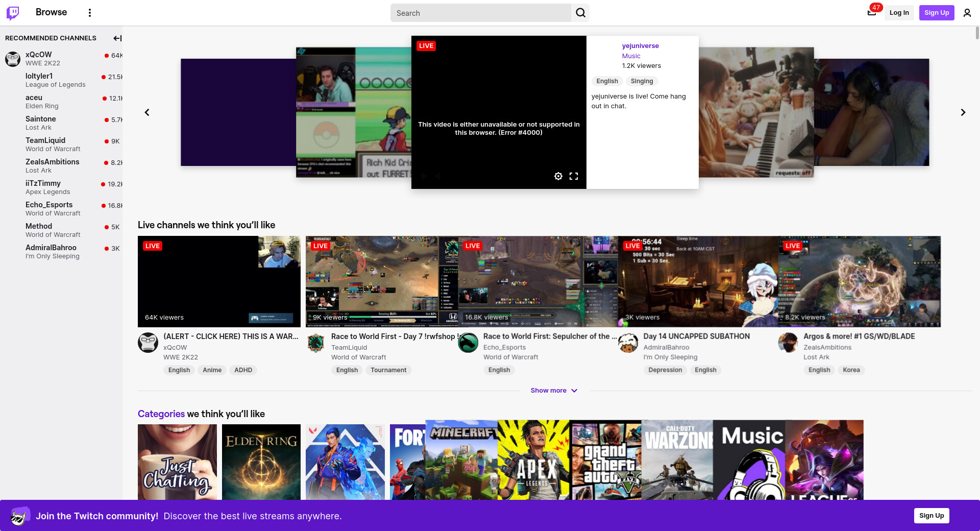Open the user account icon menu

967,13
